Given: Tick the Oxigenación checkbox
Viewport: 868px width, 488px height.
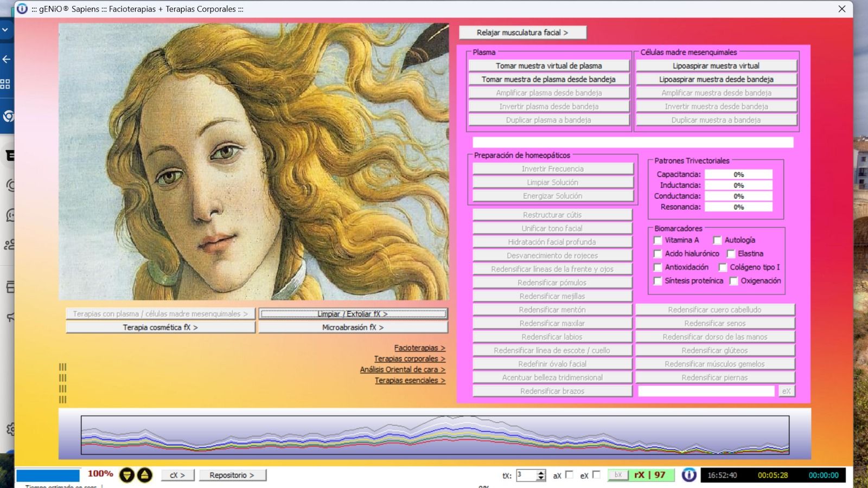Looking at the screenshot, I should pos(733,281).
